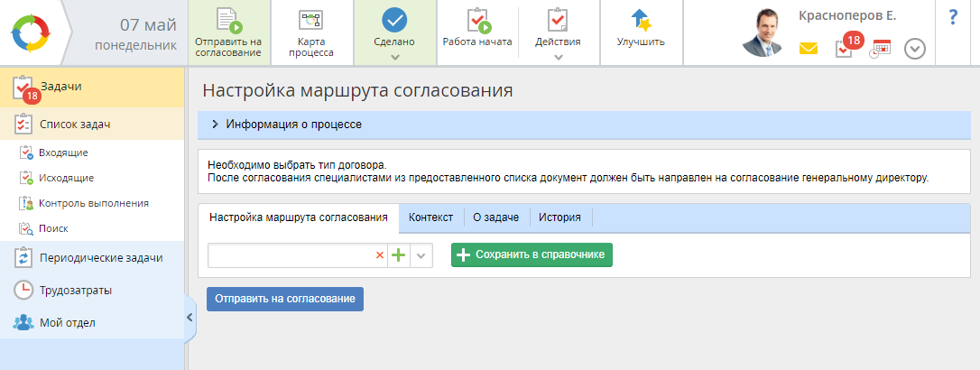Screen dimensions: 980x370
Task: Expand Информация о процессе section
Action: (215, 125)
